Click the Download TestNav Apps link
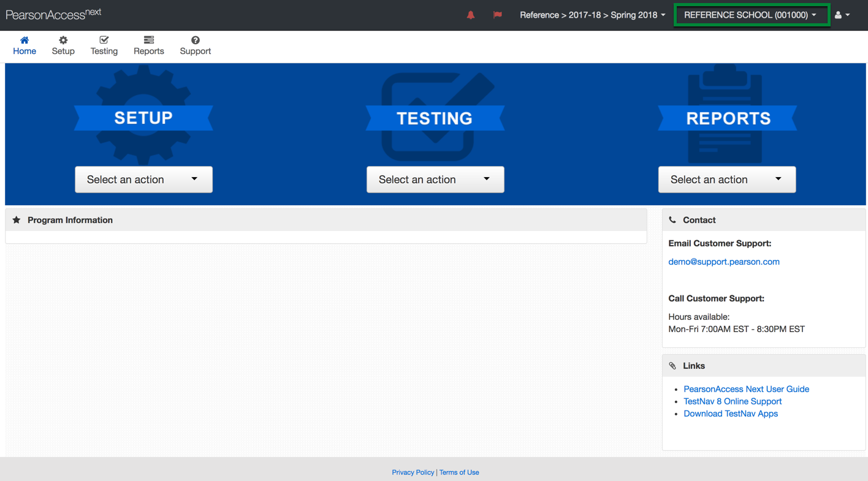868x481 pixels. point(731,414)
